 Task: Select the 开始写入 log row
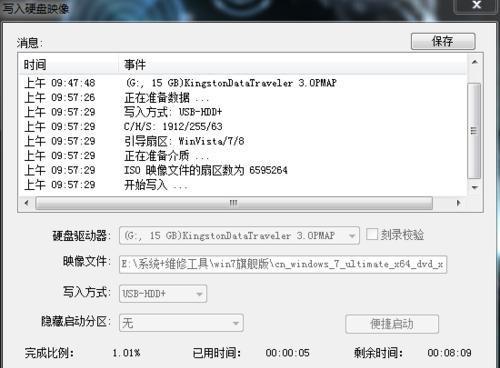(243, 185)
